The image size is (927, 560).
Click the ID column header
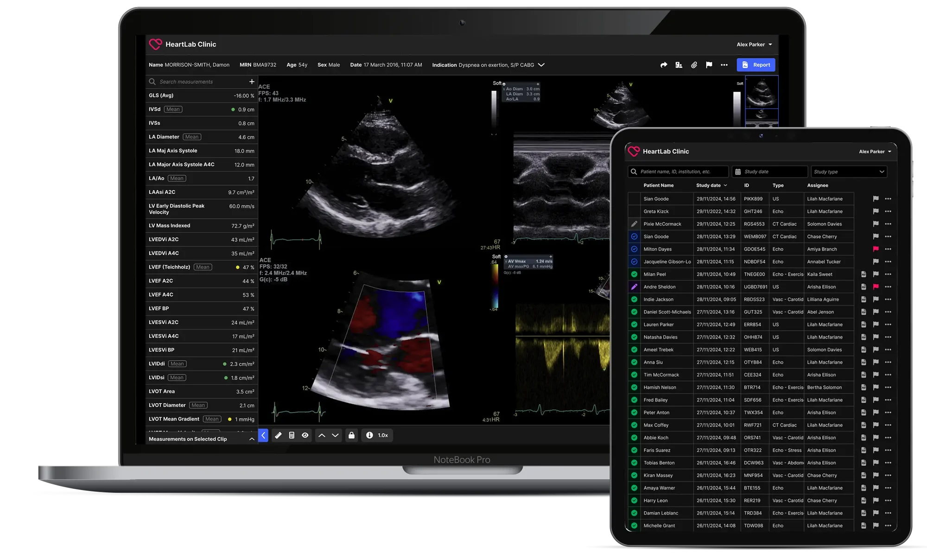pos(747,185)
